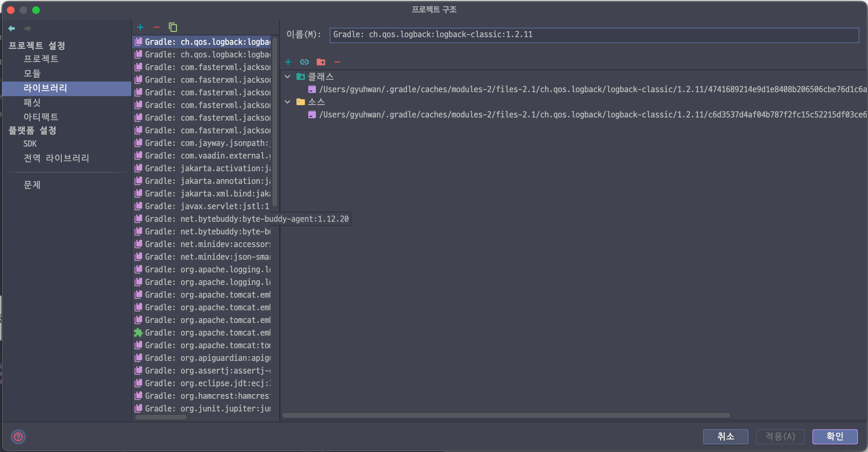The image size is (868, 452).
Task: Select SDK under platform settings
Action: (x=30, y=144)
